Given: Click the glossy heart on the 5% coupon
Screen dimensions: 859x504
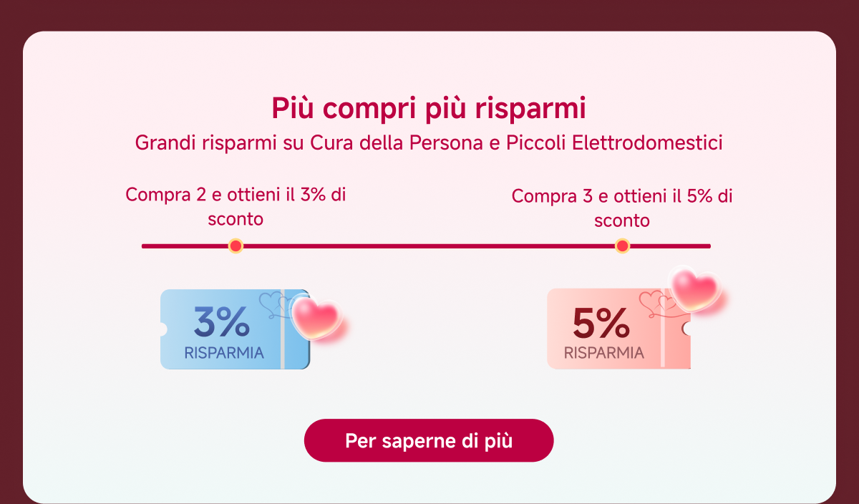Looking at the screenshot, I should pyautogui.click(x=693, y=289).
